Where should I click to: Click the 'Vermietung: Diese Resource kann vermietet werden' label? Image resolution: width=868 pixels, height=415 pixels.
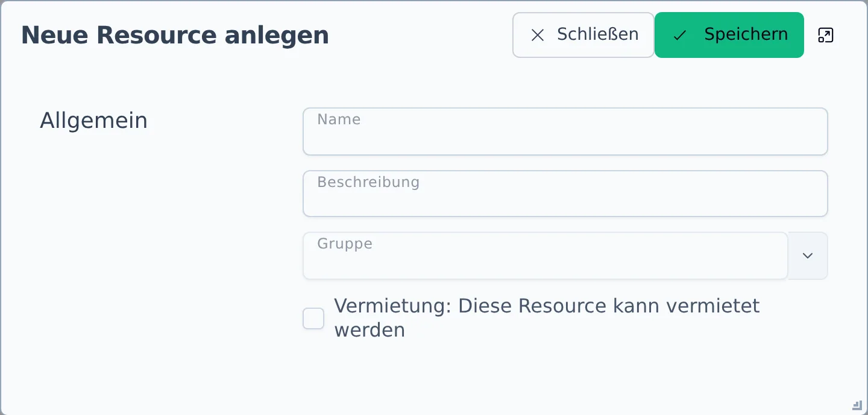click(x=547, y=318)
